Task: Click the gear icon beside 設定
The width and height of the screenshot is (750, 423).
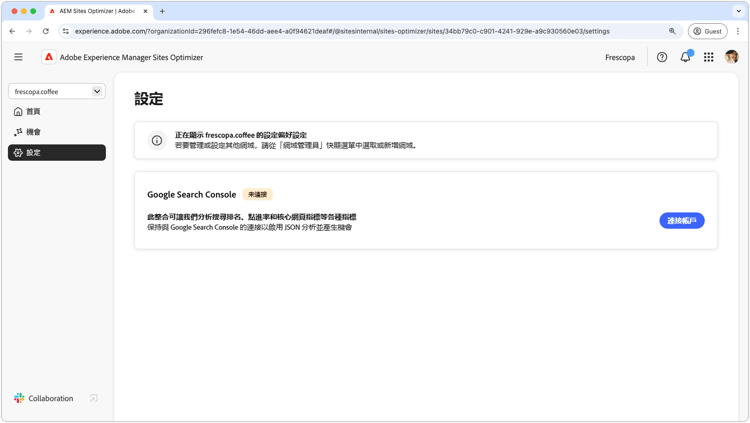Action: [x=18, y=153]
